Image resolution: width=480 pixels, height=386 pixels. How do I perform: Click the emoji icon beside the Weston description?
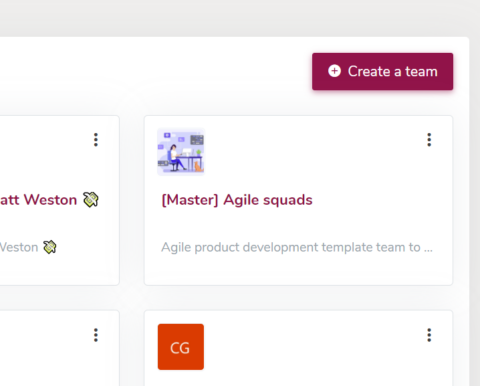tap(50, 247)
